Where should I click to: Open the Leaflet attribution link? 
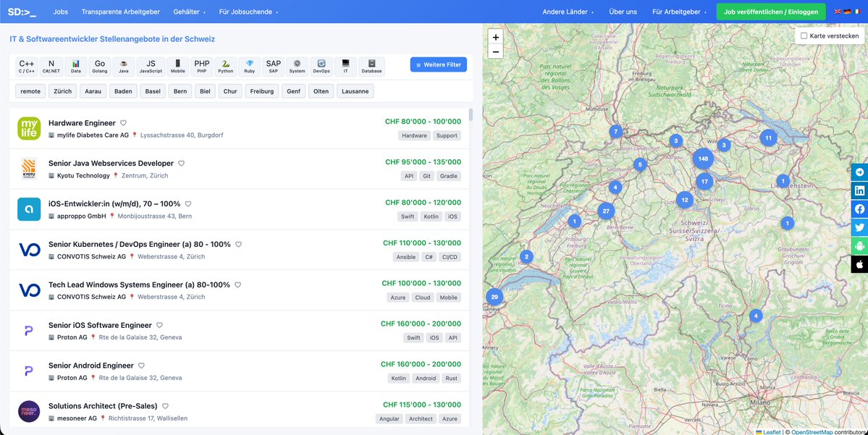coord(772,431)
